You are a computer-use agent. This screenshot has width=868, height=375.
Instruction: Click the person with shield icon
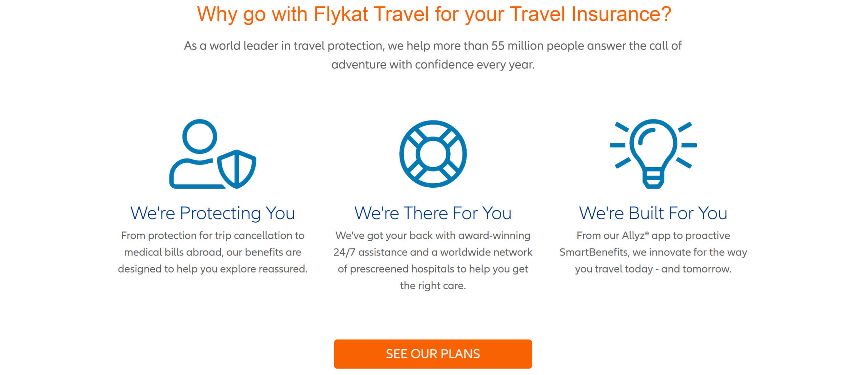tap(213, 154)
